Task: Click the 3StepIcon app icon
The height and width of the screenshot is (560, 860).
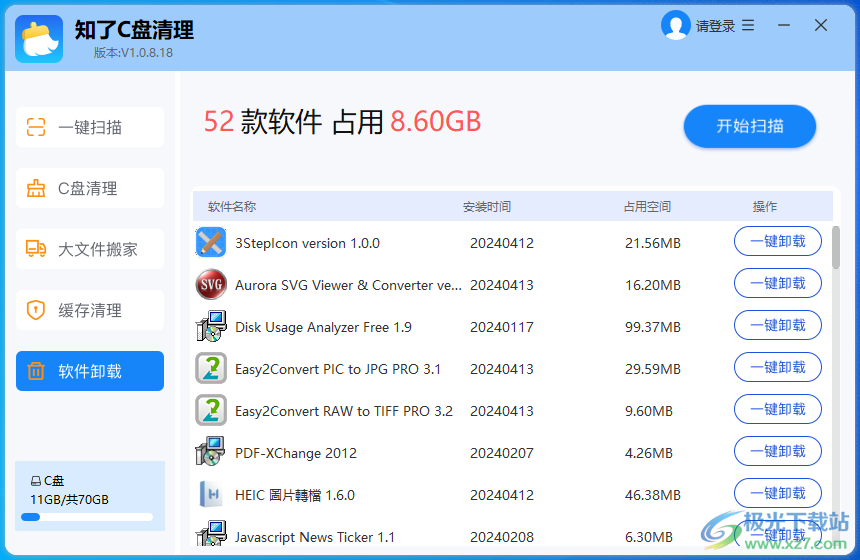Action: click(x=211, y=242)
